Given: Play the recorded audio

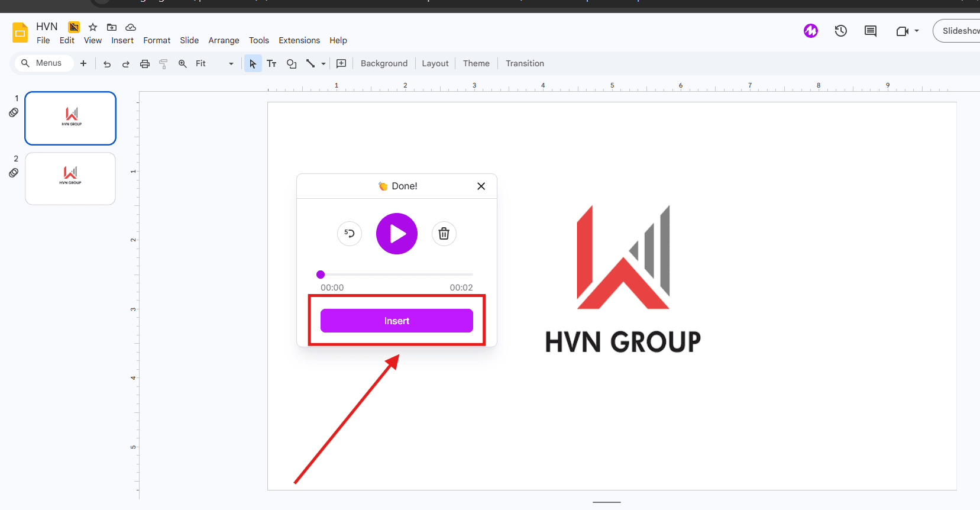Looking at the screenshot, I should pyautogui.click(x=397, y=234).
